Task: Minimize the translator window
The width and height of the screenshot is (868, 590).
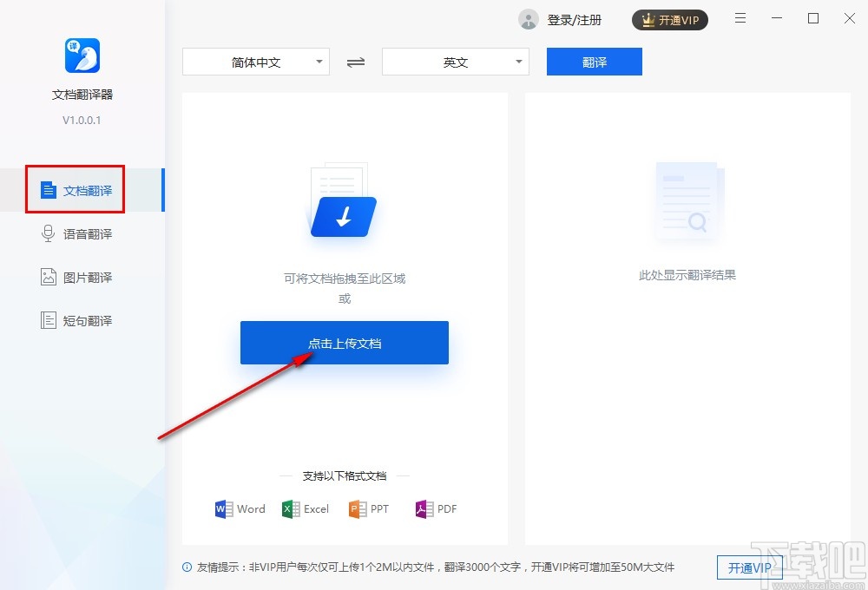Action: 777,18
